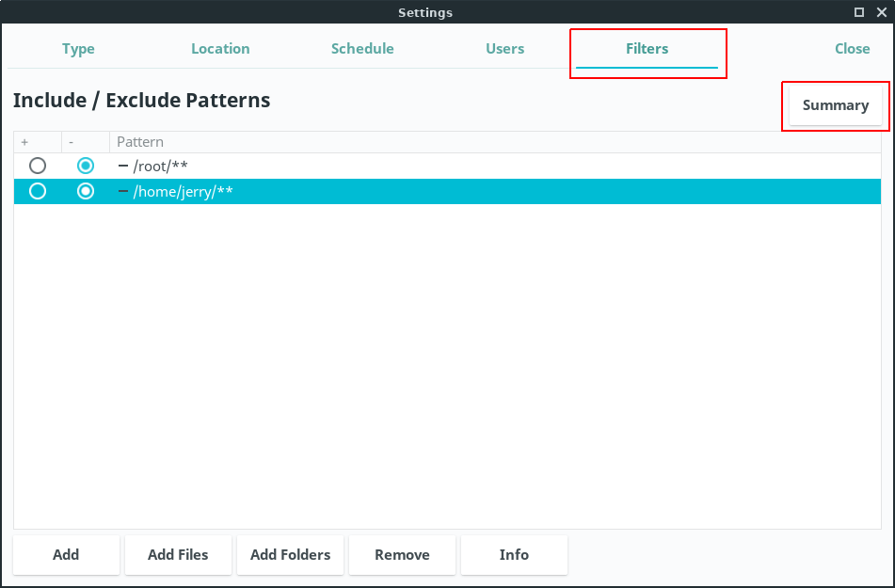Select the /root/** pattern row

coord(161,166)
